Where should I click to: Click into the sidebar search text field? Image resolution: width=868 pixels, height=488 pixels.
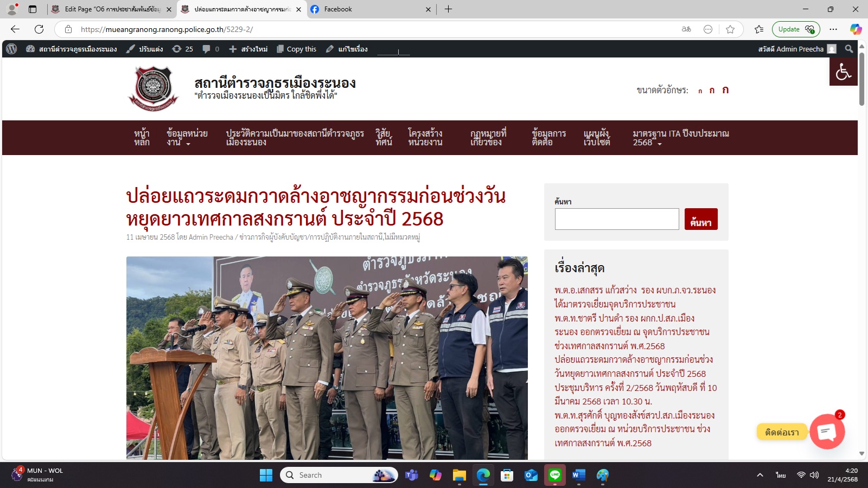(x=616, y=219)
